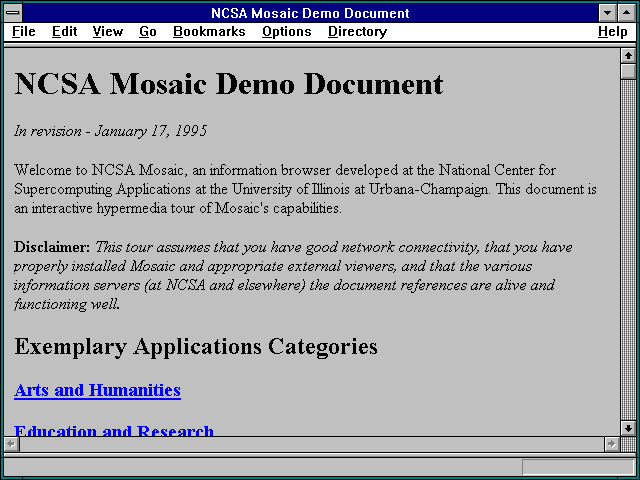This screenshot has height=480, width=640.
Task: Open the window control menu box
Action: click(x=13, y=13)
